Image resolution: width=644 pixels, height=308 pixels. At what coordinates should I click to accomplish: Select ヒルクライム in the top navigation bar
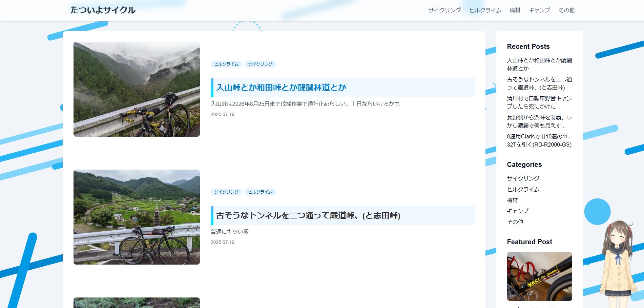485,10
